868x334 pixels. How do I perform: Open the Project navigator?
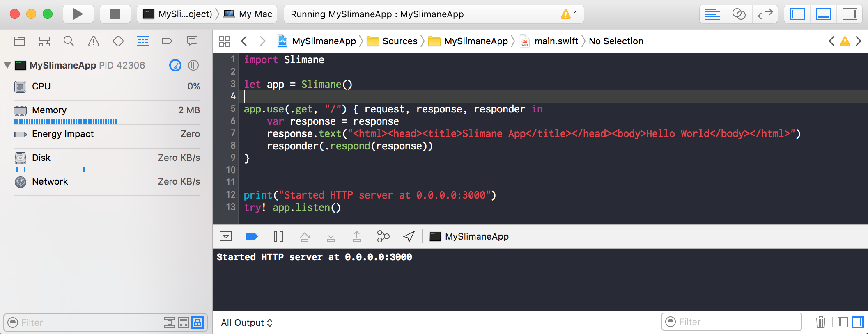tap(20, 41)
